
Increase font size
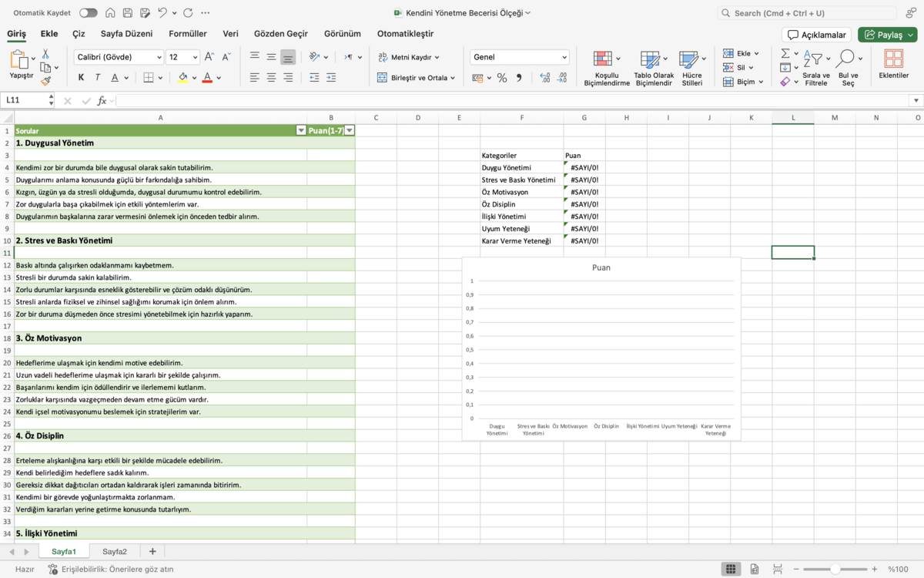210,57
